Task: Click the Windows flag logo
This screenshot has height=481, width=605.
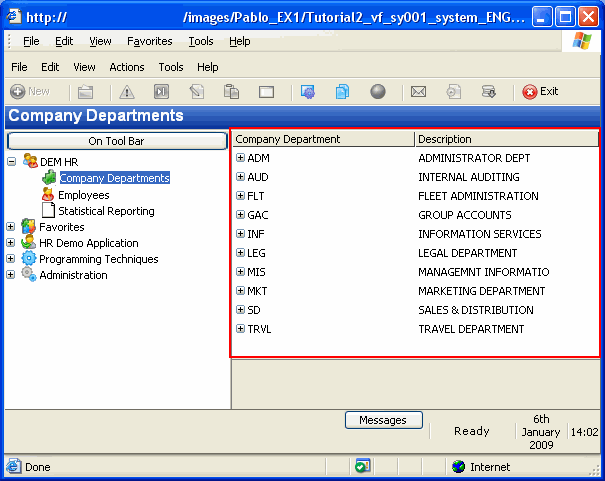Action: pos(582,41)
